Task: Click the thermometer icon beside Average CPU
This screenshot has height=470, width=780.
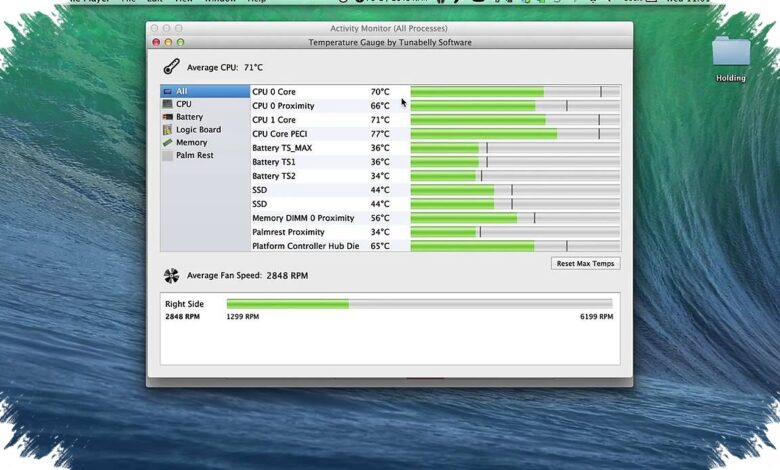Action: coord(172,67)
